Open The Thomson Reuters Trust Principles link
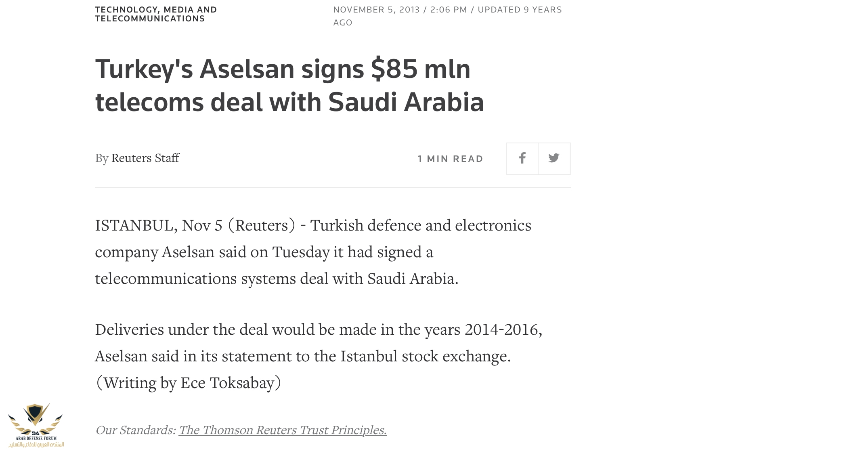Screen dimensions: 868x449 pyautogui.click(x=283, y=430)
